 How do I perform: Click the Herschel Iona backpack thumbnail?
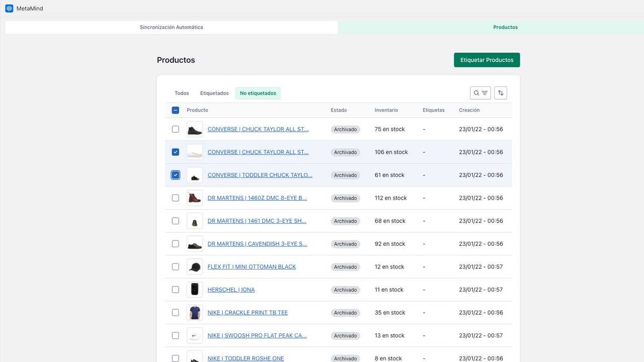click(x=195, y=290)
